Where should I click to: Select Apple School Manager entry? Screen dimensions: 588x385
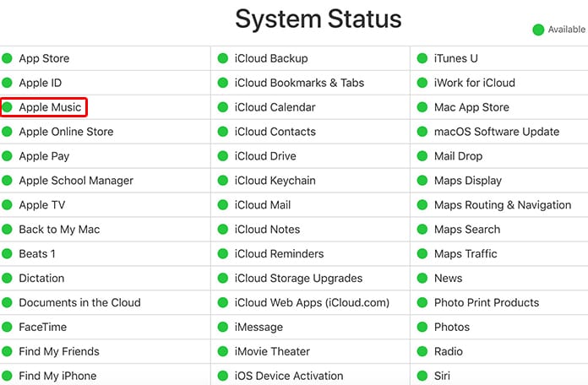(x=76, y=181)
